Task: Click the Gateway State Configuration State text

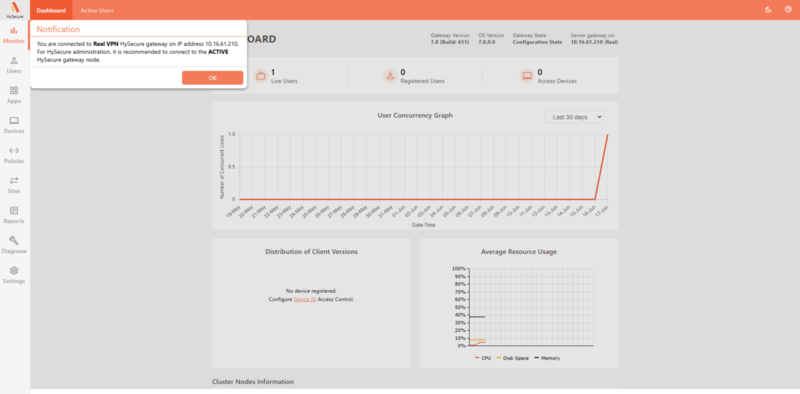Action: point(537,42)
